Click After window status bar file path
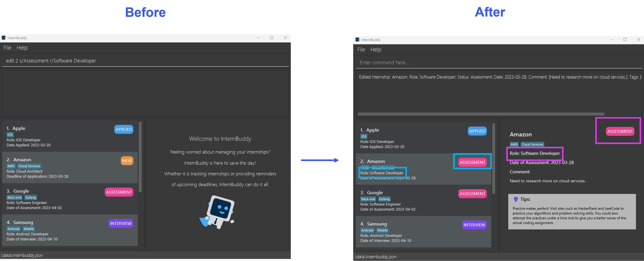Screen dimensions: 644x261 pos(375,257)
